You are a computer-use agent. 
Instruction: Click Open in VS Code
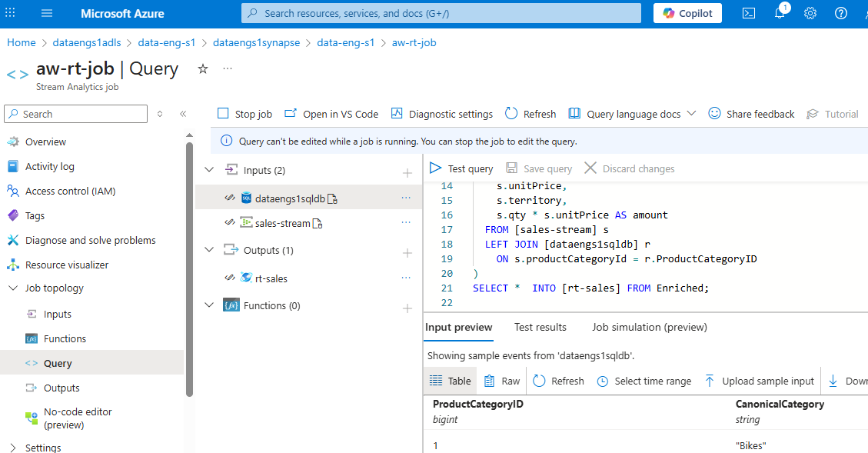(x=331, y=114)
